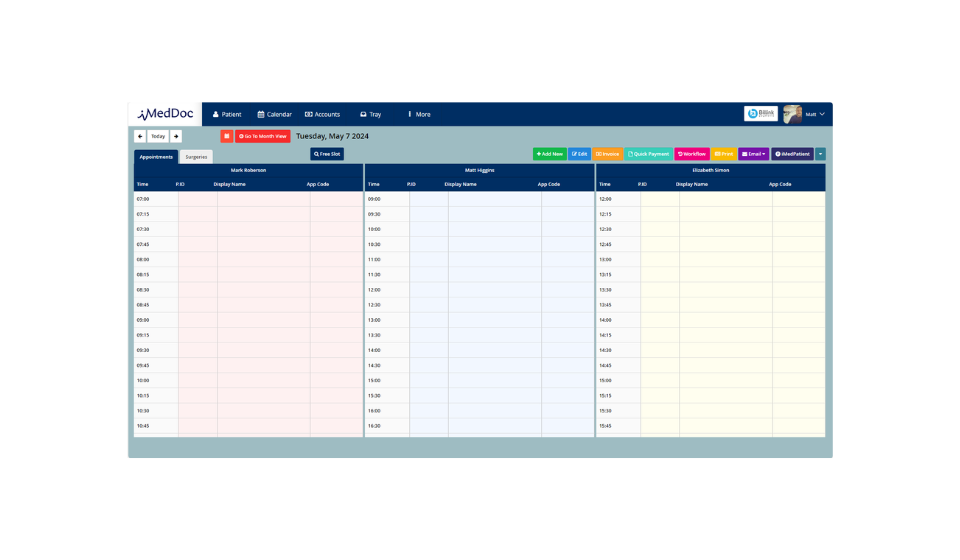This screenshot has width=960, height=560.
Task: Click the MedDoc logo
Action: pos(166,114)
